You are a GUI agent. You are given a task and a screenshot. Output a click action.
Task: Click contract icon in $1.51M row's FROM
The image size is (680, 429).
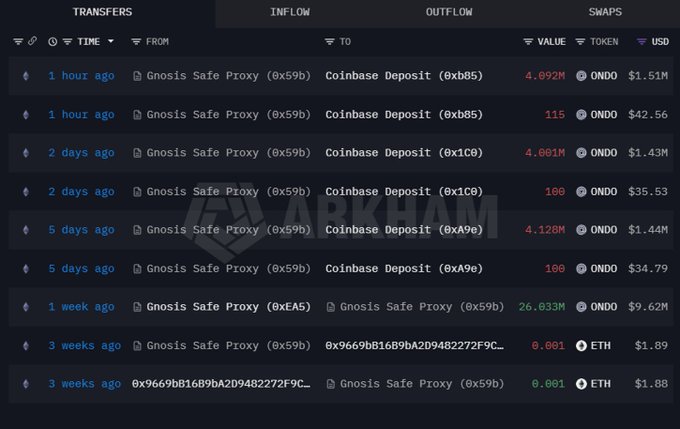point(137,76)
